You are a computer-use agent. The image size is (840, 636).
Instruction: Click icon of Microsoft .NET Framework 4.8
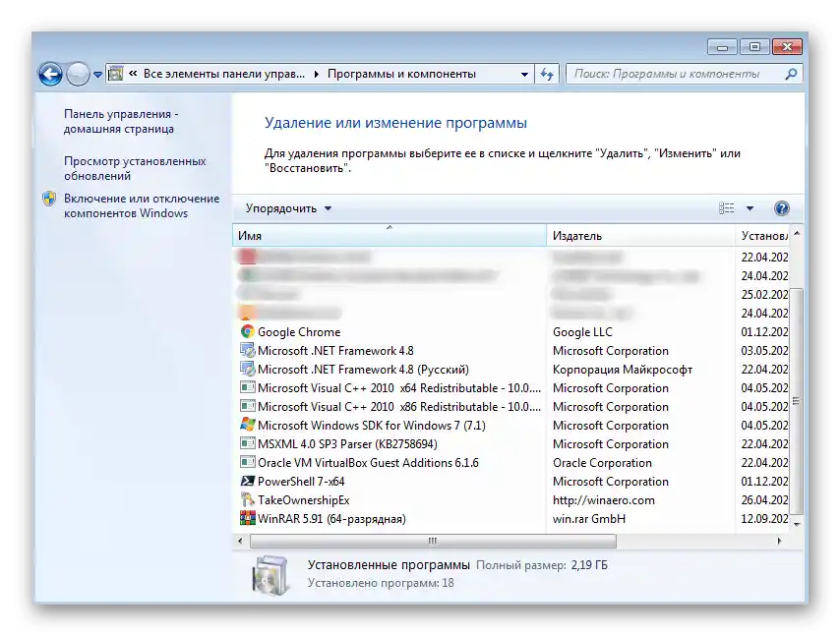247,351
